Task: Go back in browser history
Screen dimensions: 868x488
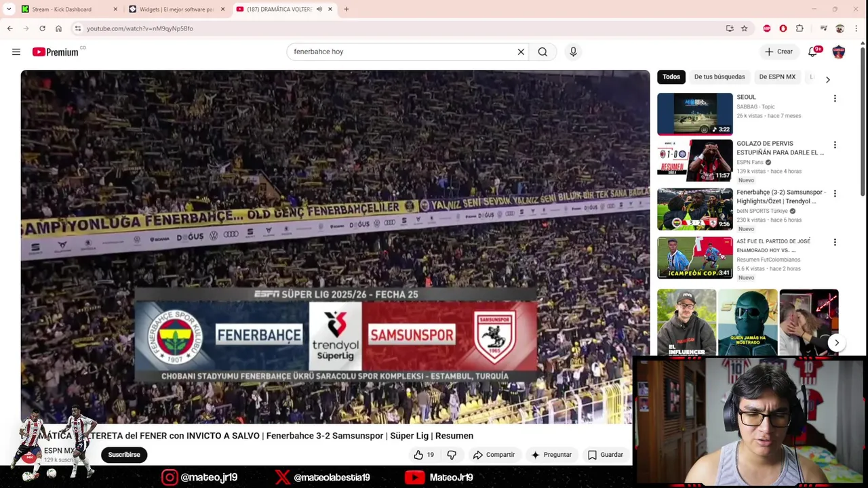Action: [9, 28]
